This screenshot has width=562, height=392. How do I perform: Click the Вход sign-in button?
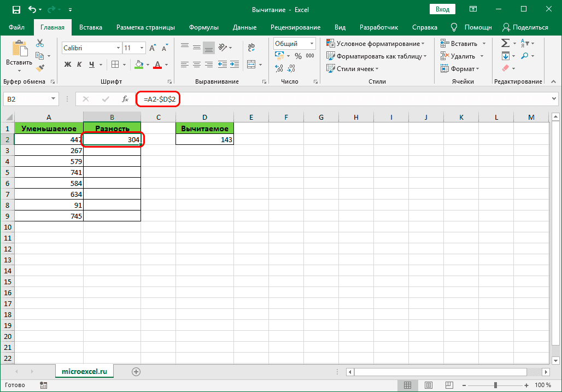(443, 9)
